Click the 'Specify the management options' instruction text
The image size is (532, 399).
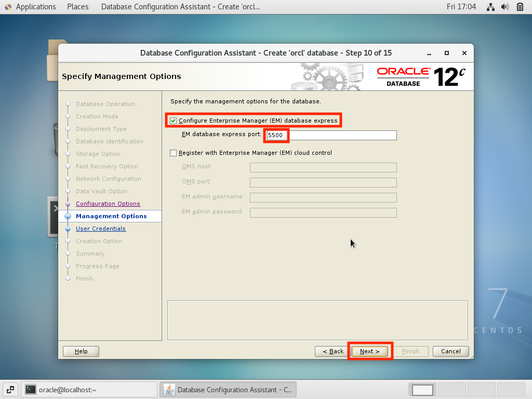[246, 101]
